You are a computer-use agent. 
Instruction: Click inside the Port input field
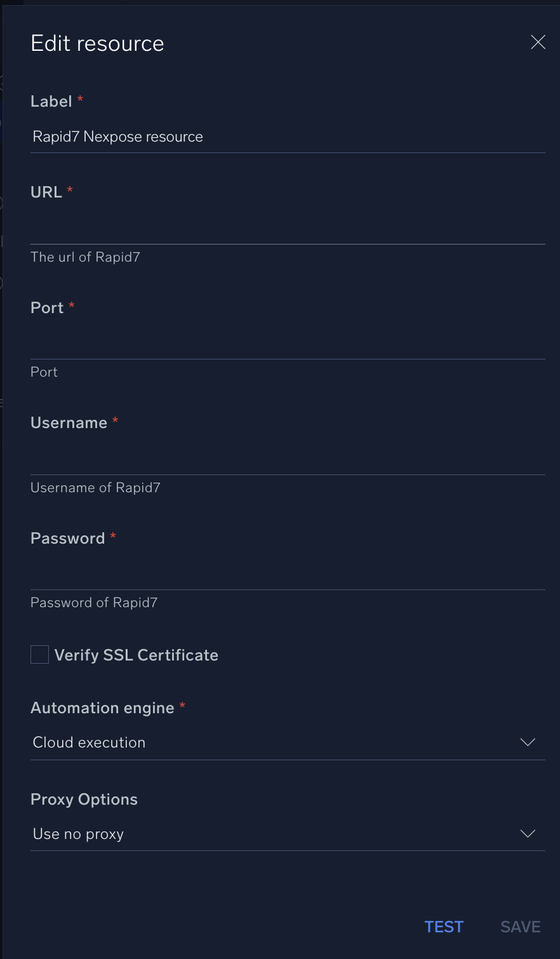[x=286, y=343]
